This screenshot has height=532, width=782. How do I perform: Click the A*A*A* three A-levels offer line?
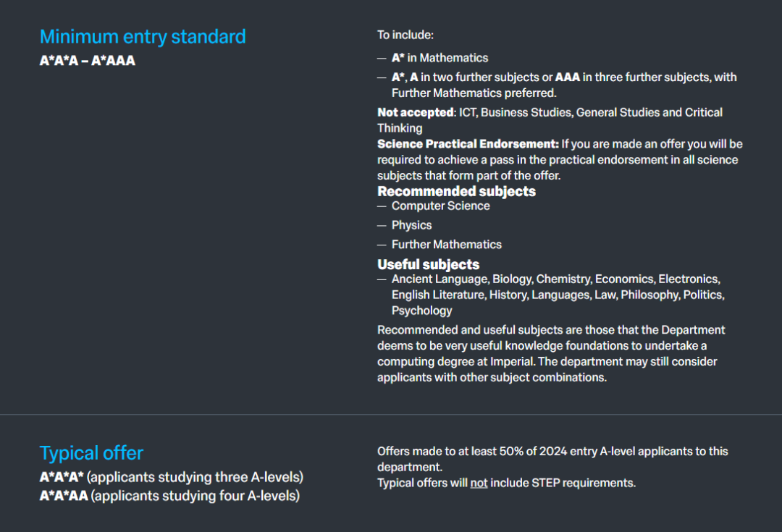tap(171, 478)
